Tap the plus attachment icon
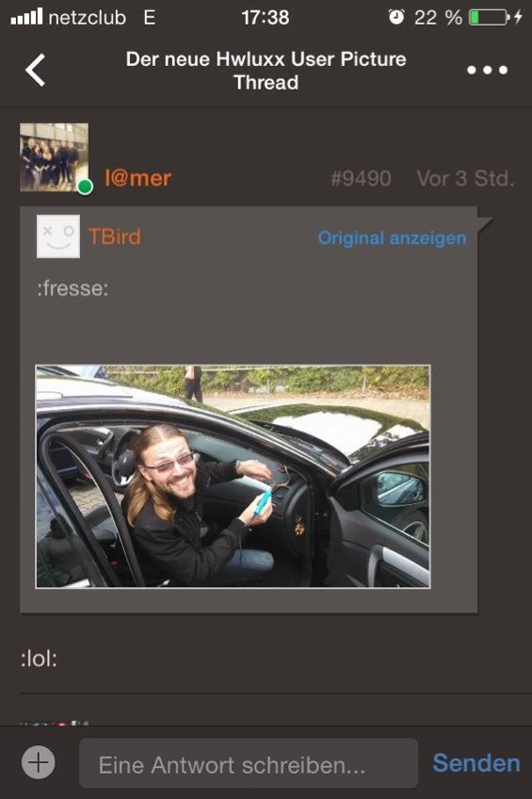Image resolution: width=532 pixels, height=799 pixels. [x=39, y=762]
